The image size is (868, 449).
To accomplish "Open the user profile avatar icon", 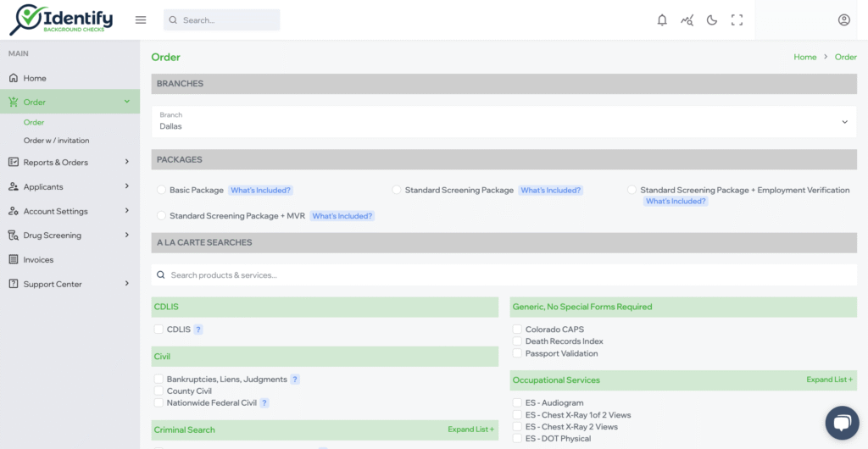I will click(x=843, y=19).
